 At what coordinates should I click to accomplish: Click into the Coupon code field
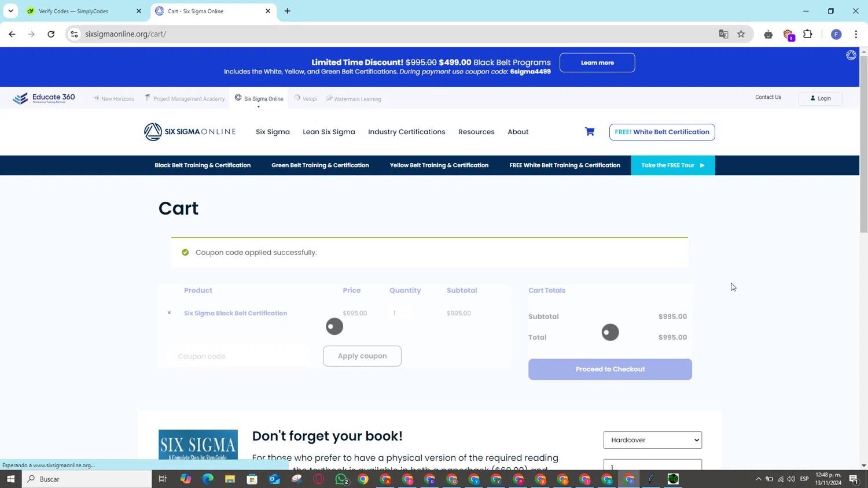click(x=238, y=356)
